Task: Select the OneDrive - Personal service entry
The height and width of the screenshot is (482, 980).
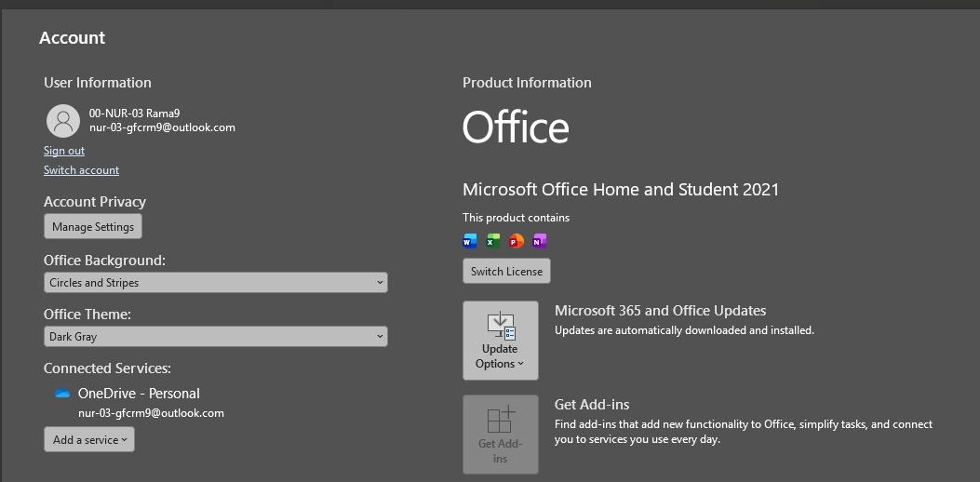Action: [x=139, y=394]
